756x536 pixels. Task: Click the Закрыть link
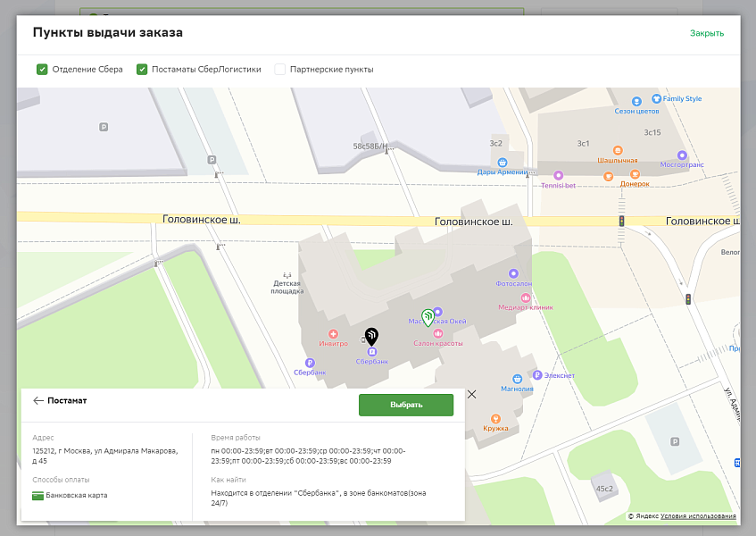(x=706, y=33)
